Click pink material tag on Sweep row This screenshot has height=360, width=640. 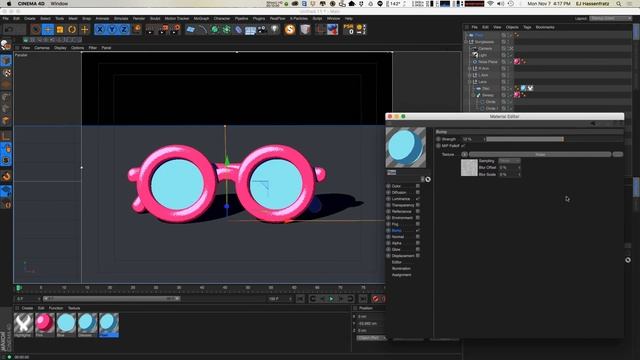click(517, 95)
